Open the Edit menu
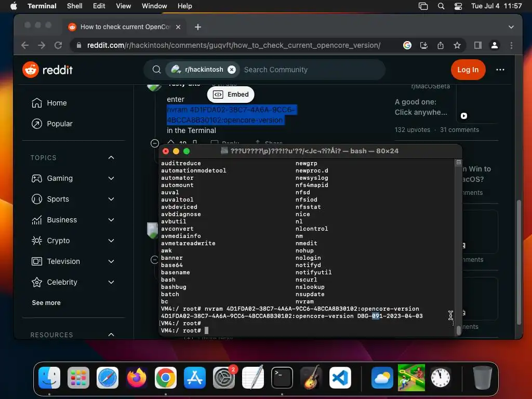This screenshot has height=399, width=532. (99, 6)
